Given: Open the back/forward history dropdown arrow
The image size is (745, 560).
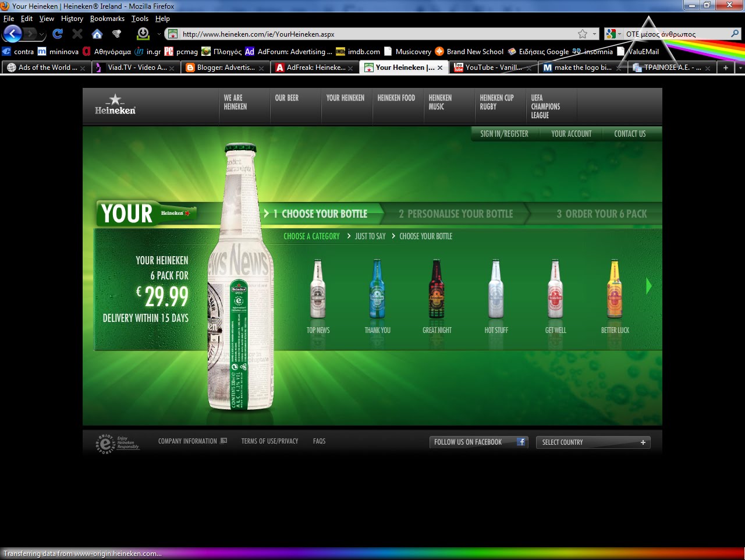Looking at the screenshot, I should [x=41, y=35].
